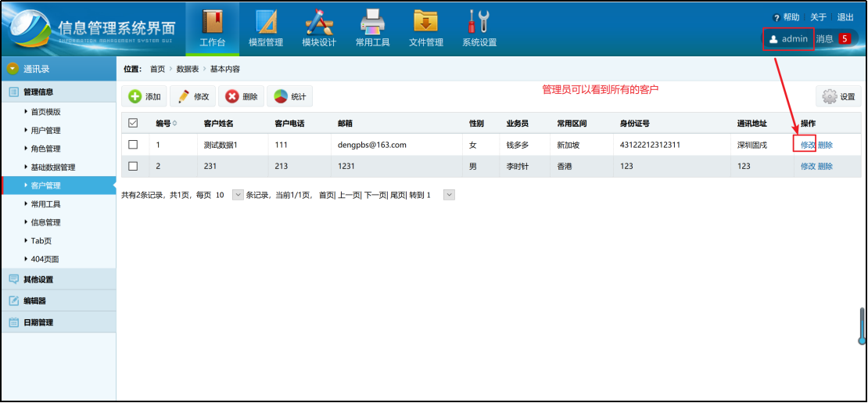Click the red X 删除 toolbar icon
The image size is (868, 403).
click(232, 96)
